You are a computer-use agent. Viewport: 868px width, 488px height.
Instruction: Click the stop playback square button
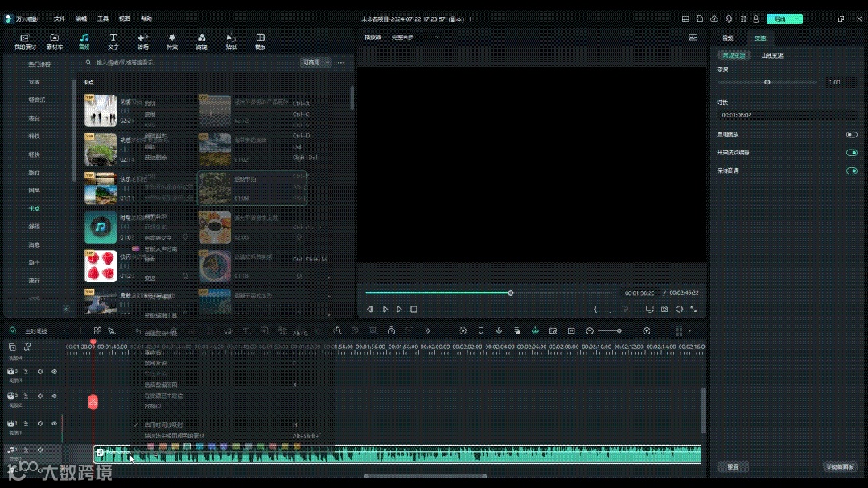pos(413,309)
